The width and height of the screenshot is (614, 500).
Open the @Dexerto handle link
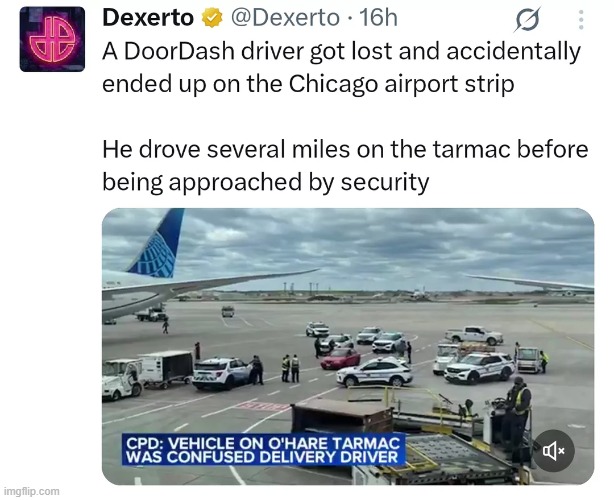point(285,18)
